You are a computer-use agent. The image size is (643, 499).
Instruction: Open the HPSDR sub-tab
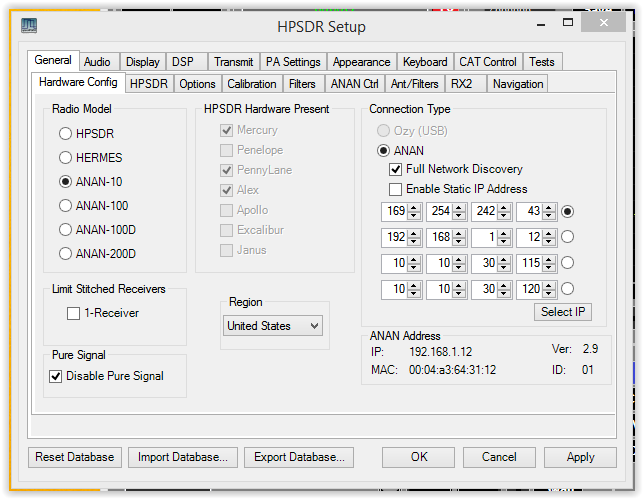pyautogui.click(x=149, y=84)
